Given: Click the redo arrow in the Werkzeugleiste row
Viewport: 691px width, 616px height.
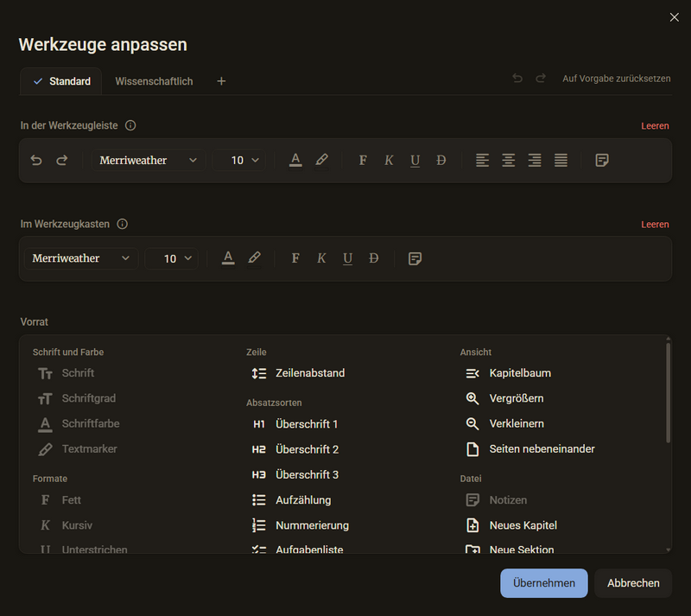Looking at the screenshot, I should [x=62, y=160].
